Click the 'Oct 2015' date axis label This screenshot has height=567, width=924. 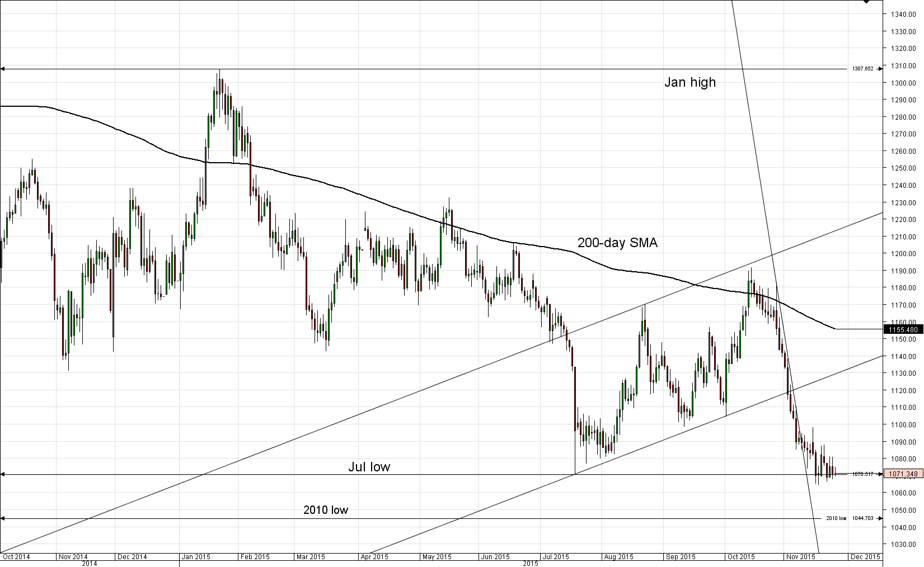[x=740, y=556]
